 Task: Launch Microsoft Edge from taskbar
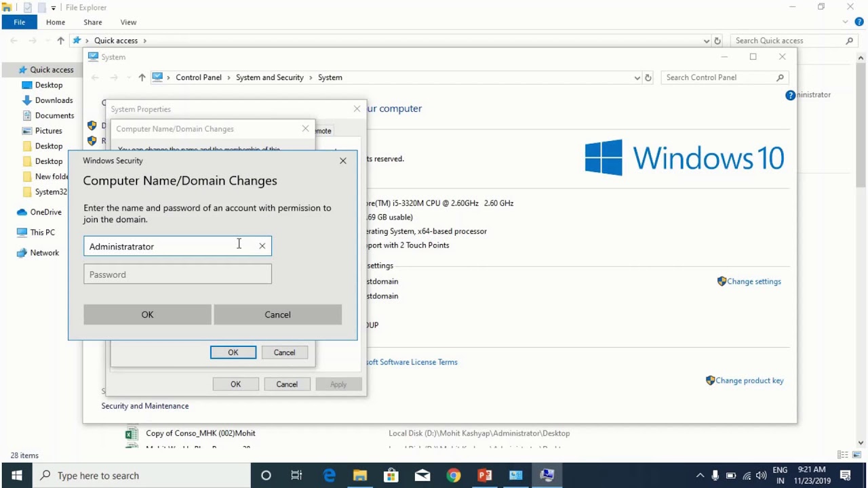(x=329, y=475)
